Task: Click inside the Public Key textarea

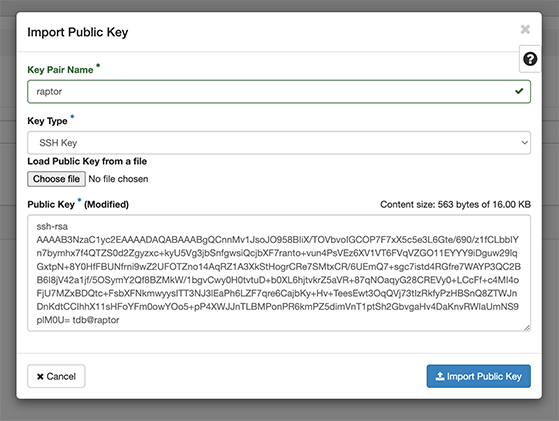Action: 279,273
